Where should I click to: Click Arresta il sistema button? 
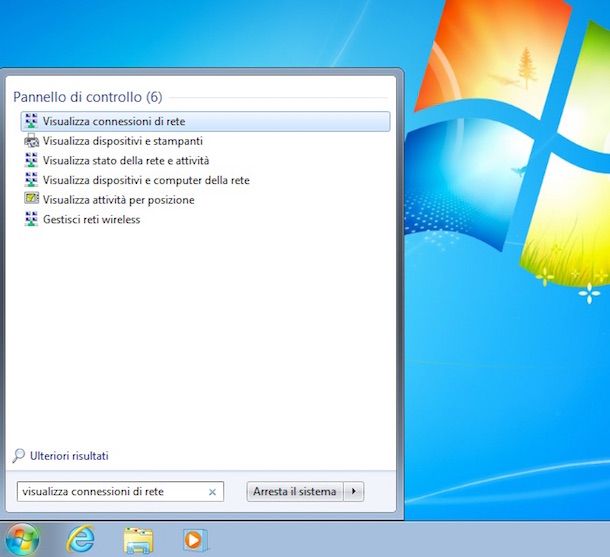(x=295, y=492)
